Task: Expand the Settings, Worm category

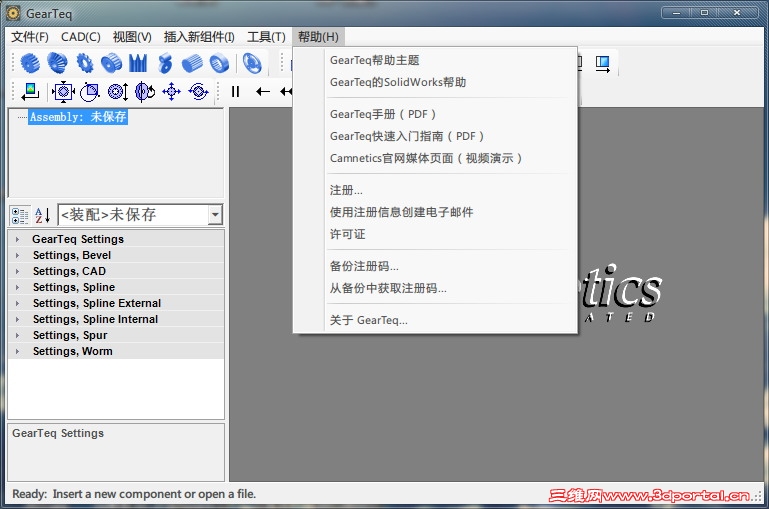Action: click(x=17, y=352)
